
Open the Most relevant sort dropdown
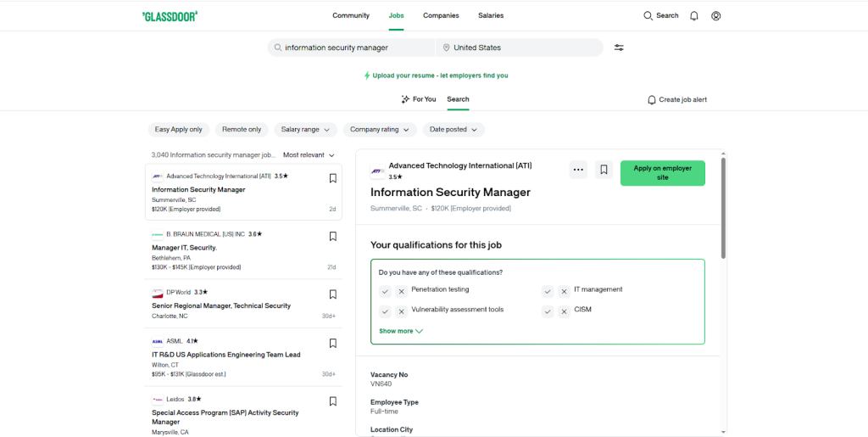pos(309,155)
